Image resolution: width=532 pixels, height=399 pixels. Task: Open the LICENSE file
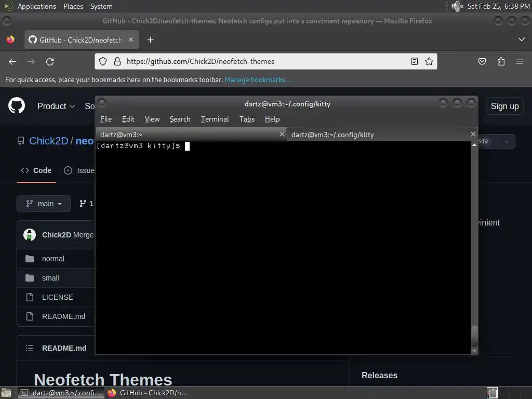coord(57,297)
